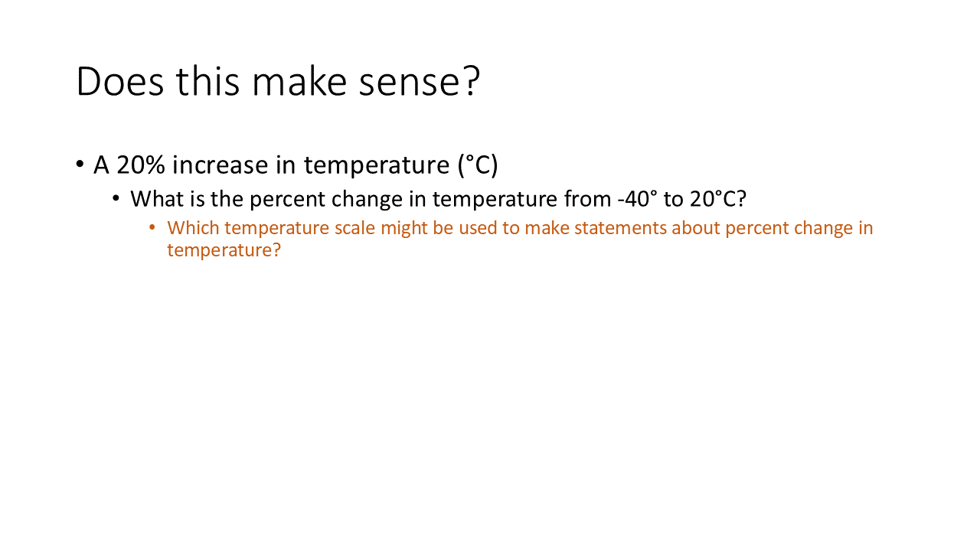The image size is (980, 551).
Task: Click the '(°C)' unit in first bullet
Action: 478,165
